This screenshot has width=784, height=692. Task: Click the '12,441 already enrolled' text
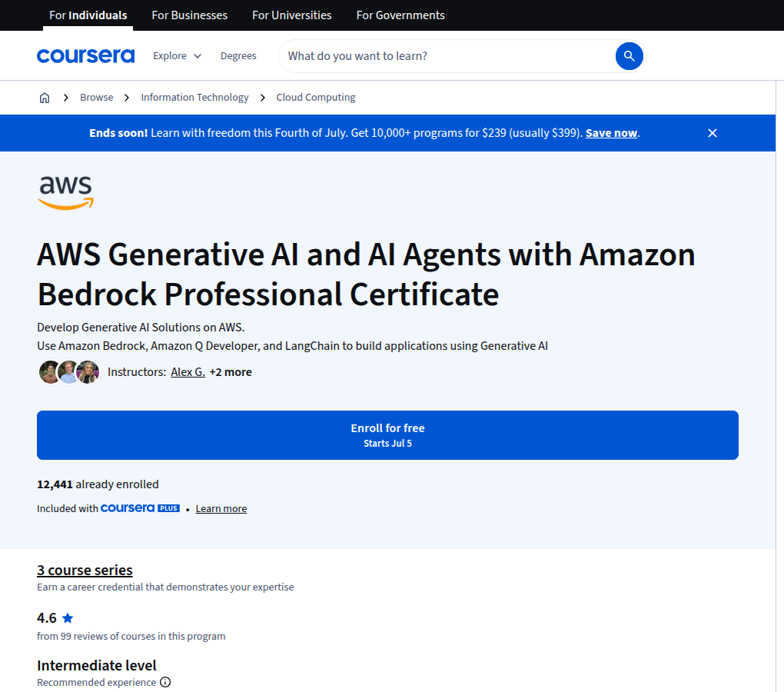pos(98,484)
